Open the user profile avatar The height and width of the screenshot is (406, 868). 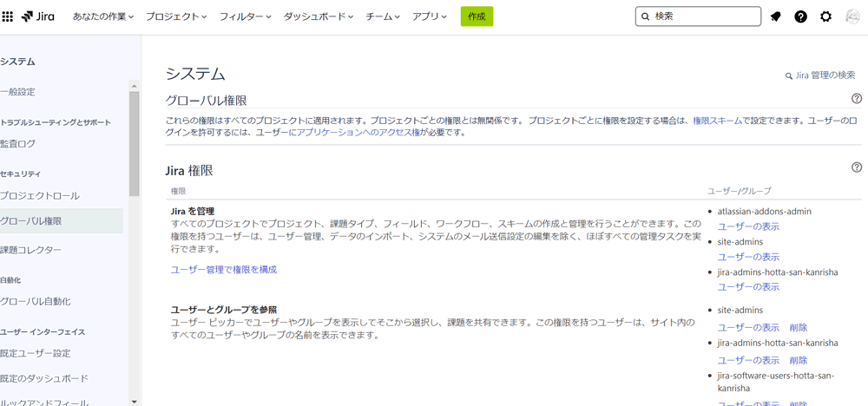(852, 16)
